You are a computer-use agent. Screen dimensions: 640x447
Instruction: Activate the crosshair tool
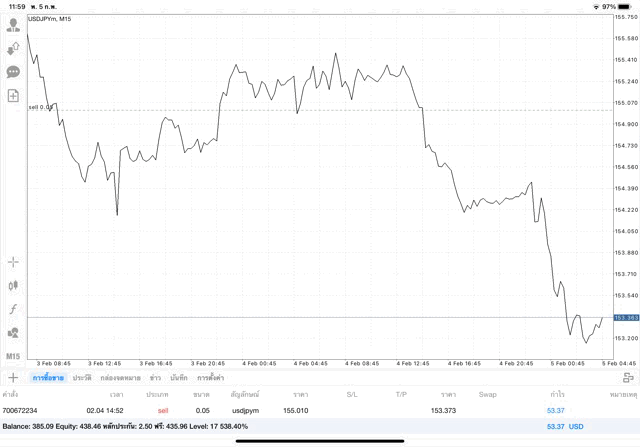(x=13, y=262)
